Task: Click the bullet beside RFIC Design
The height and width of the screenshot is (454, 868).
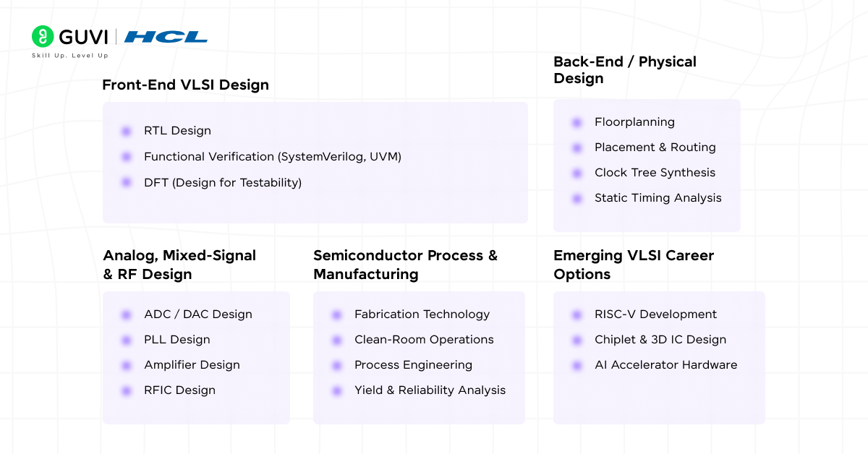Action: click(x=127, y=390)
